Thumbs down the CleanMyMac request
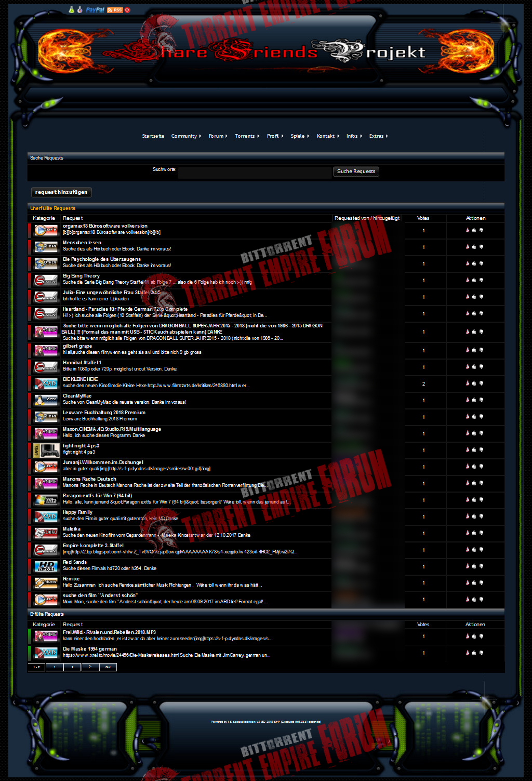 point(481,400)
